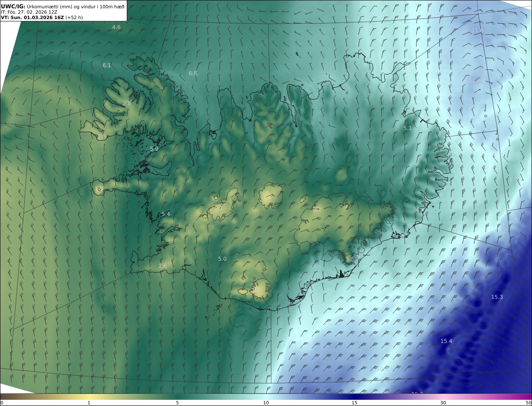This screenshot has width=532, height=406.
Task: Click the Breiðafjörður value label 5.9
Action: point(154,149)
